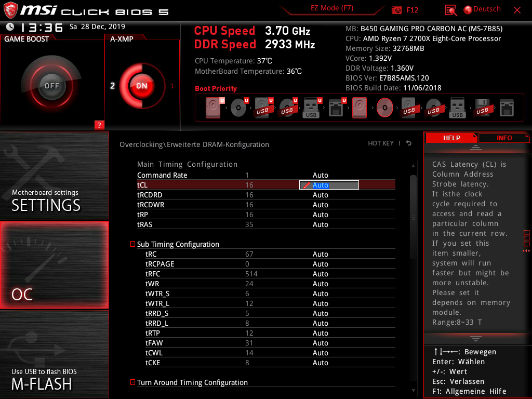Select the tRRD_L timing row

[270, 323]
